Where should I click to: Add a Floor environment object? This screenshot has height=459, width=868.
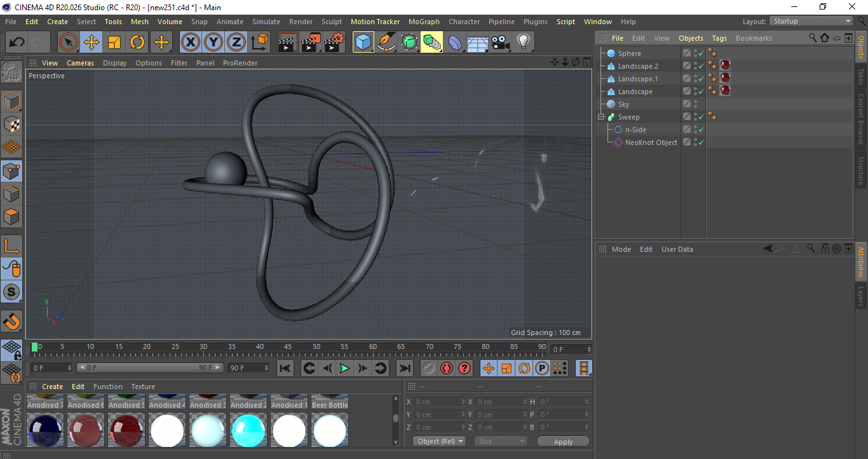(x=478, y=43)
